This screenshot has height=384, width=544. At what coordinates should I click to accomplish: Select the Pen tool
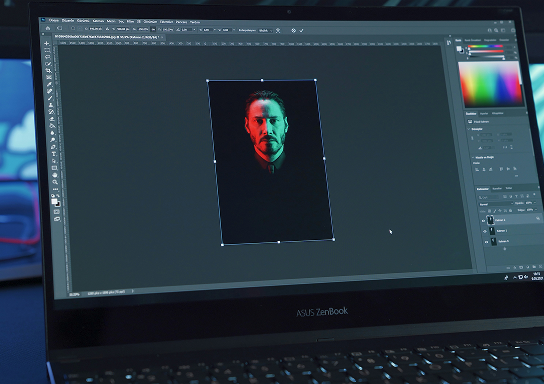click(53, 147)
